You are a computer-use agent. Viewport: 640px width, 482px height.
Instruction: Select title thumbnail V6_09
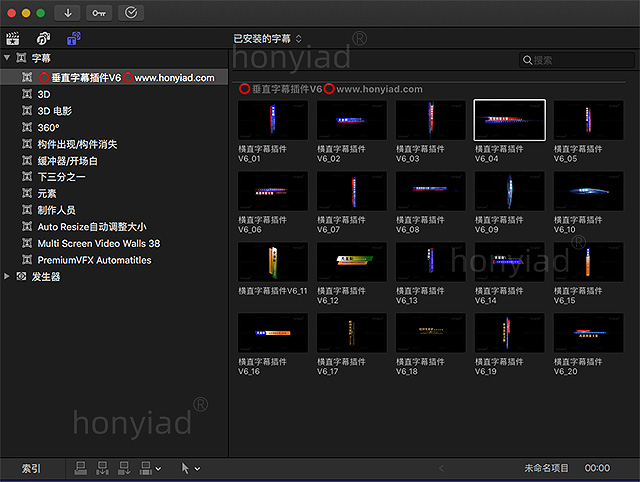point(509,191)
